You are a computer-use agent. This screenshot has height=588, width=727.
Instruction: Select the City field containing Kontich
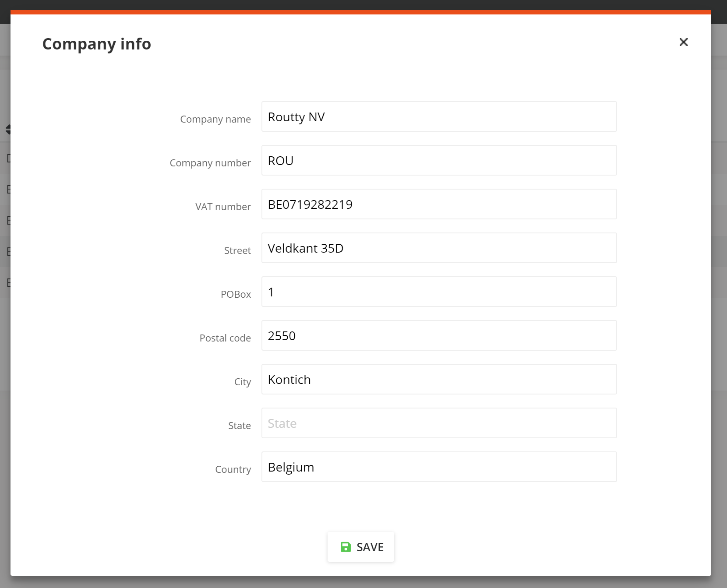click(439, 380)
